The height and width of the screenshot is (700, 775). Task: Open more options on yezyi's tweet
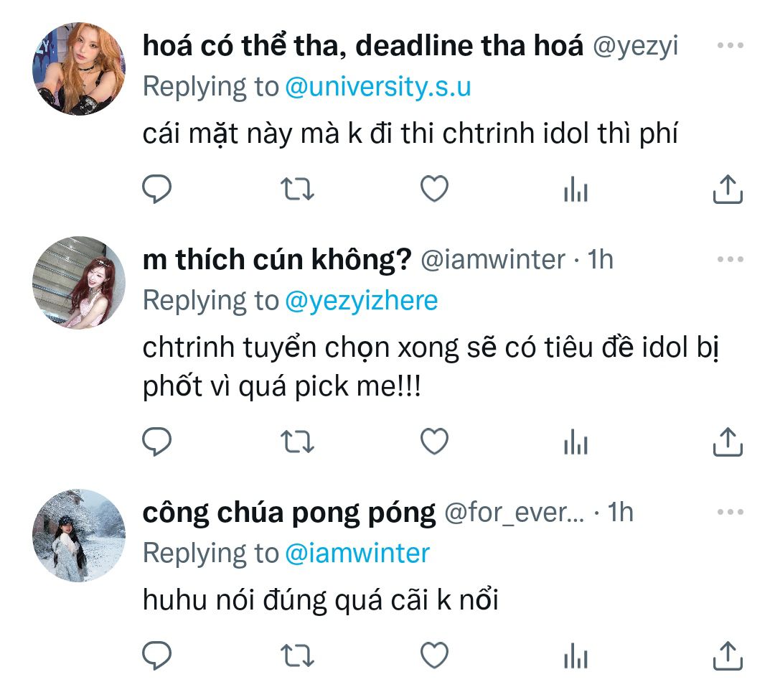(731, 45)
